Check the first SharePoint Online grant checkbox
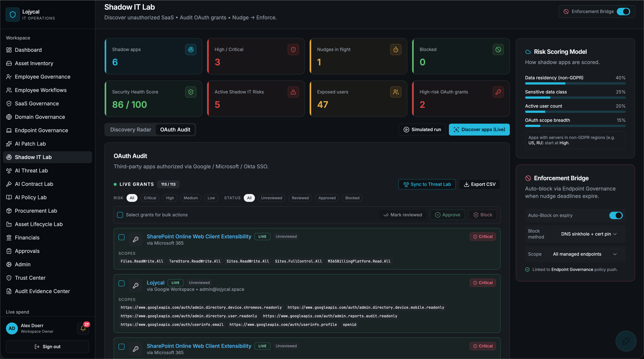 (x=121, y=237)
